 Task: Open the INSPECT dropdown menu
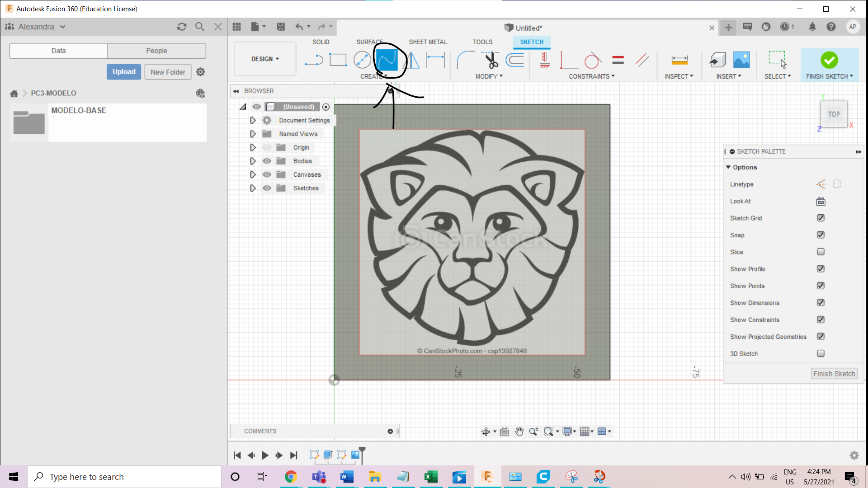point(679,76)
